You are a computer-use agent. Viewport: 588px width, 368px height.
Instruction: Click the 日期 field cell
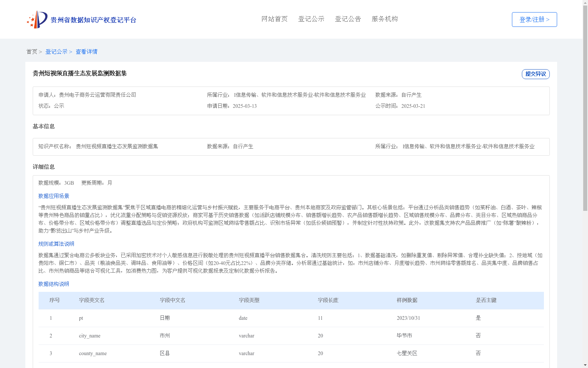click(x=165, y=318)
